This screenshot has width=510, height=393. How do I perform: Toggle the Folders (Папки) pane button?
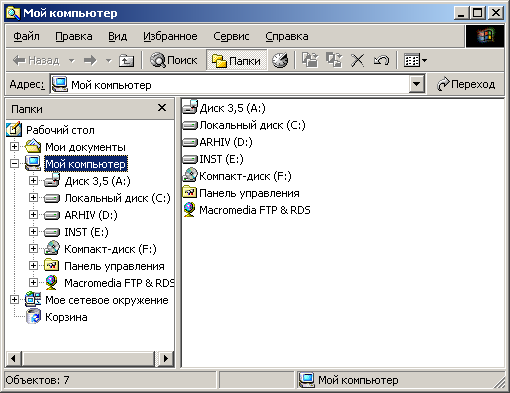(x=237, y=60)
